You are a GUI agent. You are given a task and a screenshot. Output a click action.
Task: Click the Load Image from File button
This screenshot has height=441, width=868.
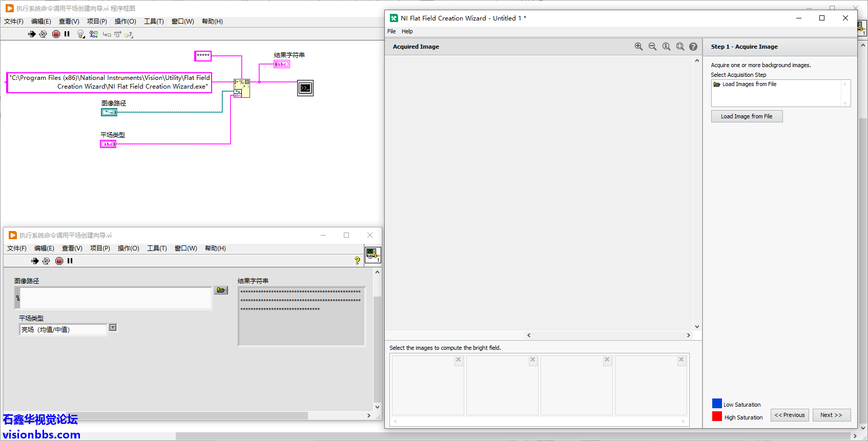point(747,116)
